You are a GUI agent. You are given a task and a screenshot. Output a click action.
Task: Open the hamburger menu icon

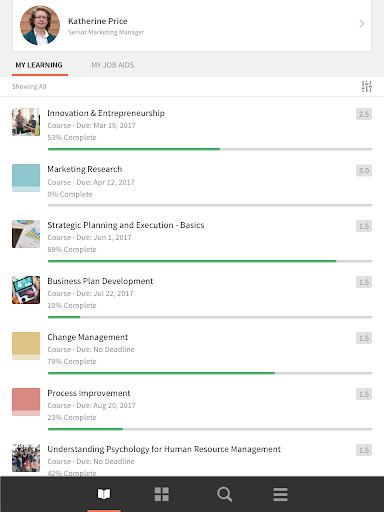[x=280, y=494]
